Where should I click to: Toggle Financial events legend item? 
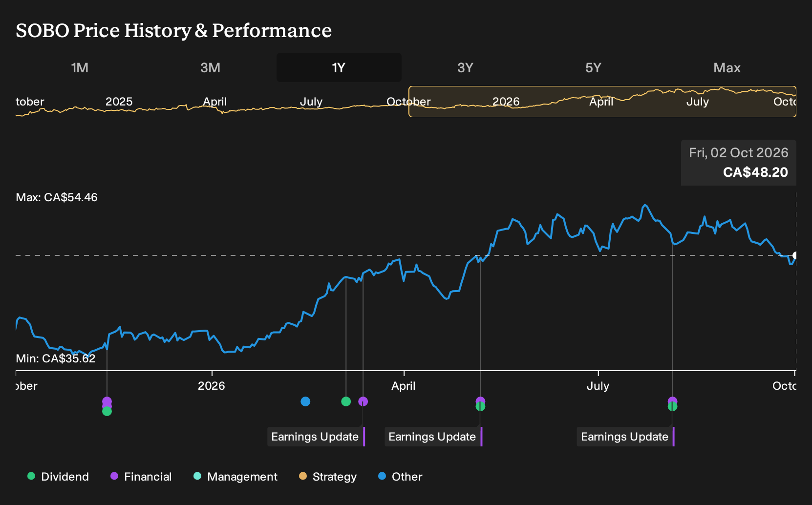(x=141, y=477)
